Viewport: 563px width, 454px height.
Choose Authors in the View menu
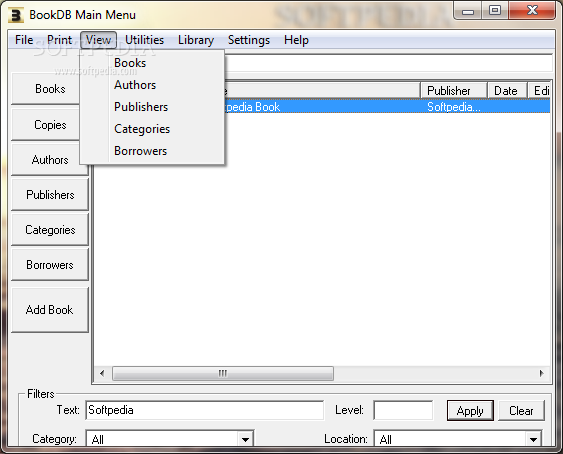[152, 85]
